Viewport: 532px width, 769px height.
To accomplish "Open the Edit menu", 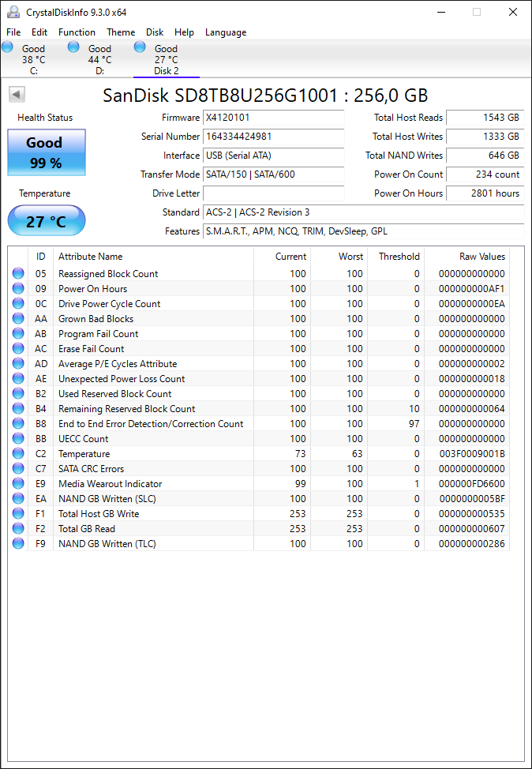I will 39,32.
